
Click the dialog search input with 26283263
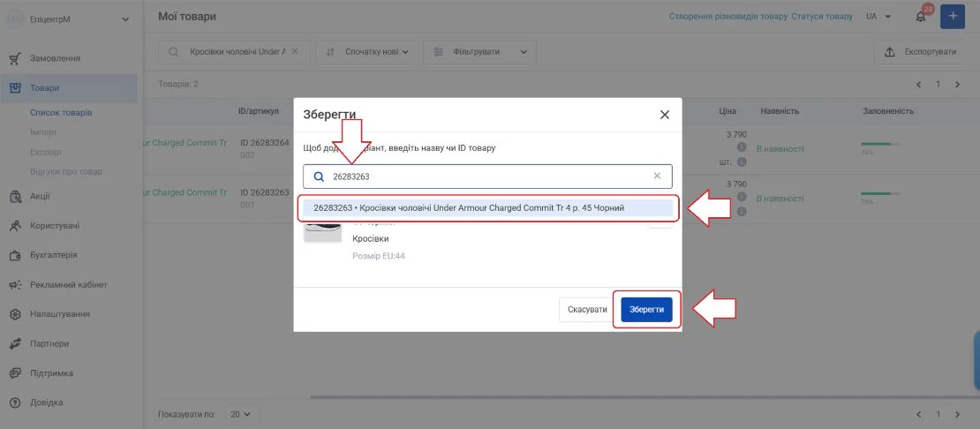click(x=487, y=177)
